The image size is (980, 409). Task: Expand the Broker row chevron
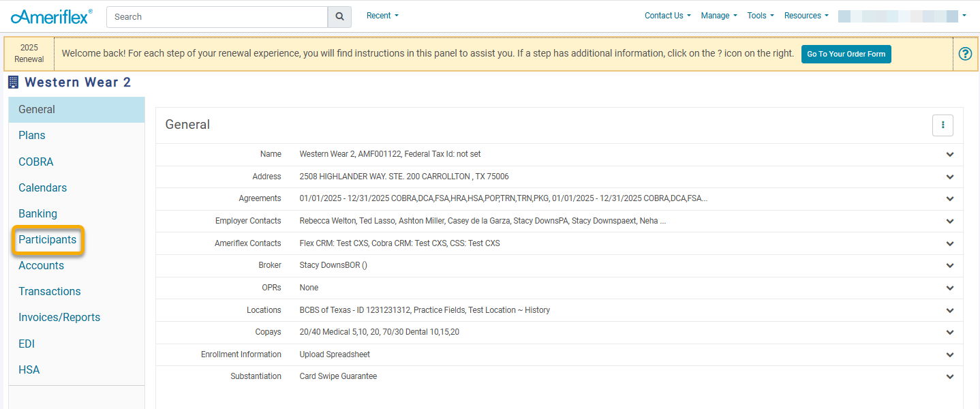(950, 266)
